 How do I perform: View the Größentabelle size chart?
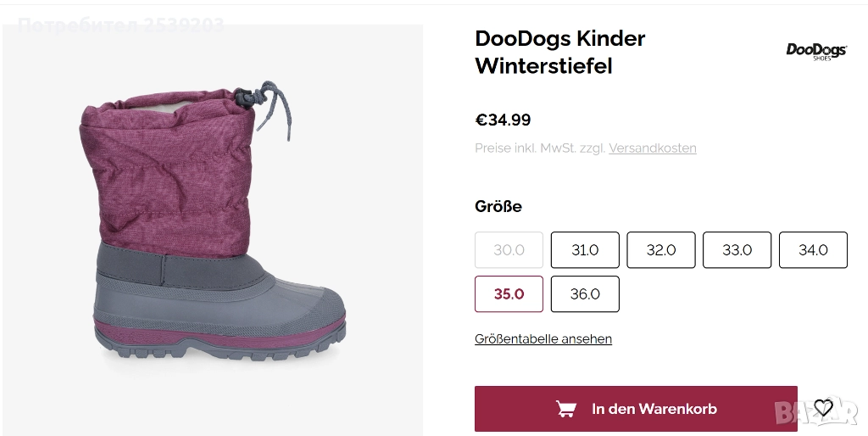tap(543, 339)
